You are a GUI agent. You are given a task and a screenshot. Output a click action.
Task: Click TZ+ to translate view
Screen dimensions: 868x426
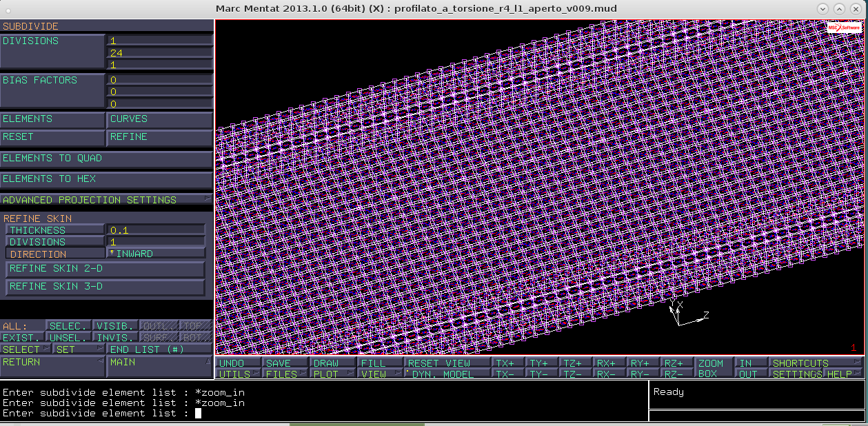point(576,363)
